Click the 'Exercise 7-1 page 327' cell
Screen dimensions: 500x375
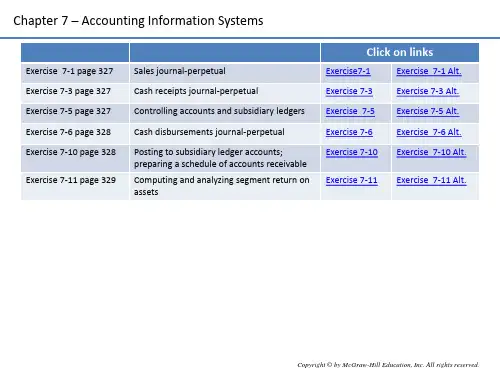pos(75,73)
